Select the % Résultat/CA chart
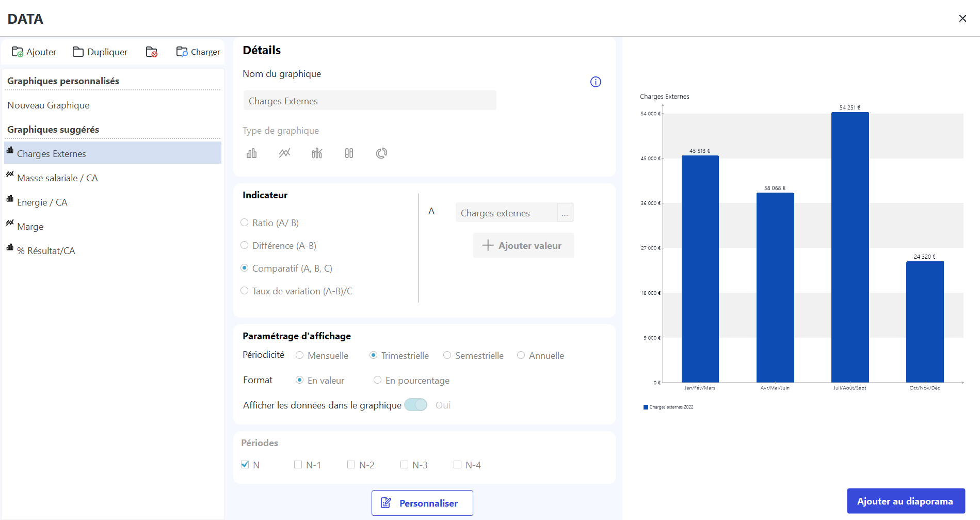Viewport: 980px width, 520px height. 113,250
